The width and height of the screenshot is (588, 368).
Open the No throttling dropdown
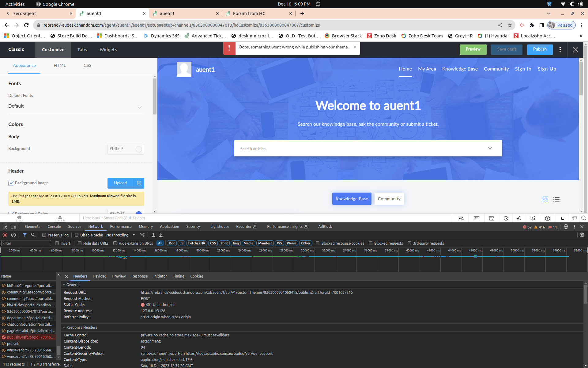pyautogui.click(x=121, y=235)
